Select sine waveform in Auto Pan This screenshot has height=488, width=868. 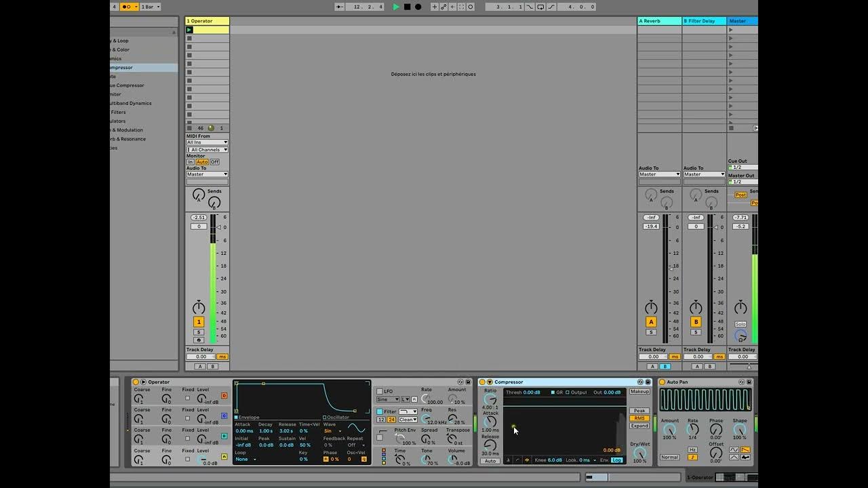(734, 449)
